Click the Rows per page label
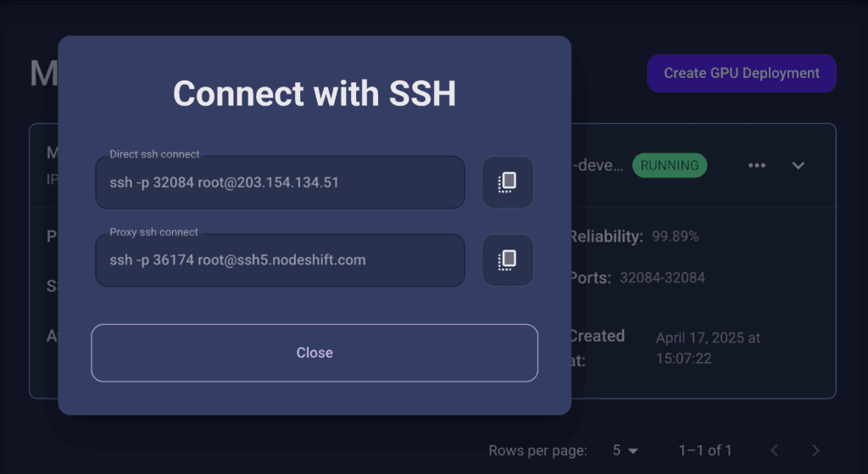The width and height of the screenshot is (868, 474). [x=537, y=450]
